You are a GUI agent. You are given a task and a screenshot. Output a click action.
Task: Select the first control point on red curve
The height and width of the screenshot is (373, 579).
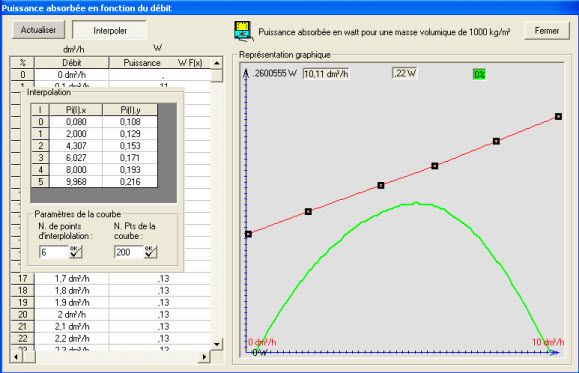(x=249, y=234)
